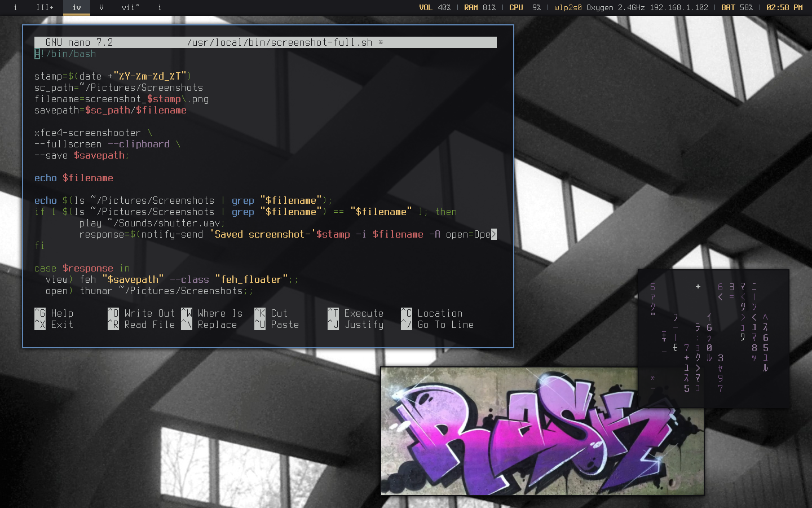Click the stamp=$(date ...) line

pyautogui.click(x=113, y=76)
